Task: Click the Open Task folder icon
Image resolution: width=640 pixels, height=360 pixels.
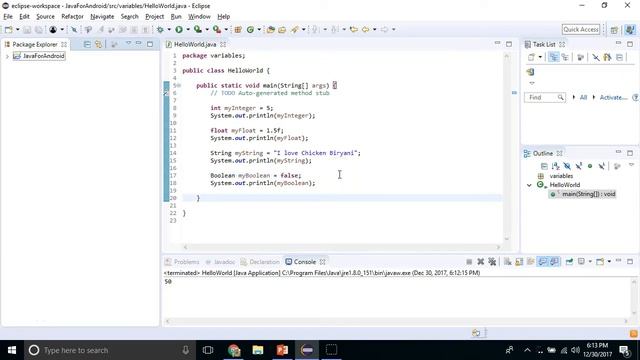Action: click(282, 29)
